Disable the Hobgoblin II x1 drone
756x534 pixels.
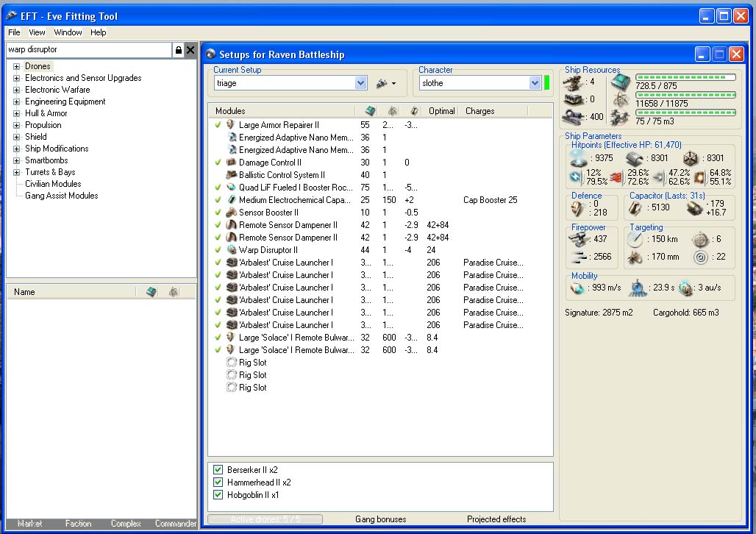click(218, 495)
